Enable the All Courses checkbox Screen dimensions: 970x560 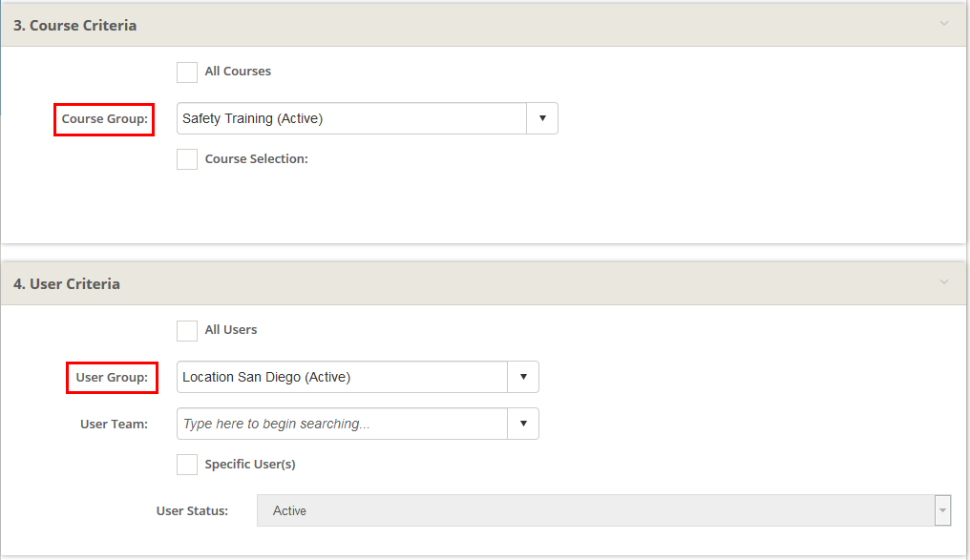(187, 73)
